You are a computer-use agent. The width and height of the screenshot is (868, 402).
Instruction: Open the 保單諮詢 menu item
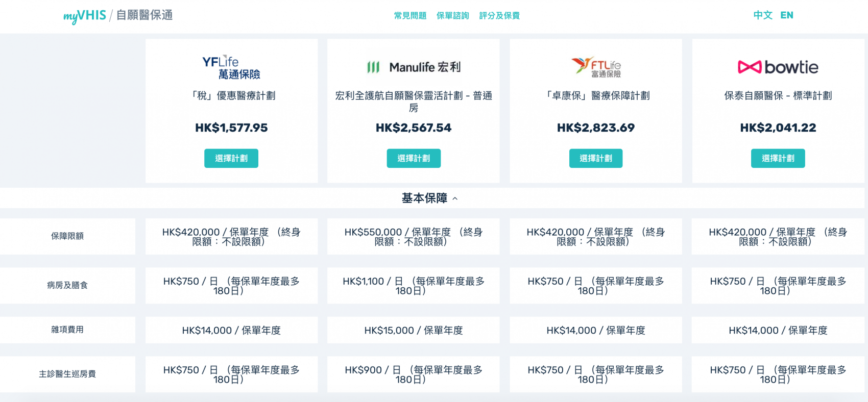[452, 16]
